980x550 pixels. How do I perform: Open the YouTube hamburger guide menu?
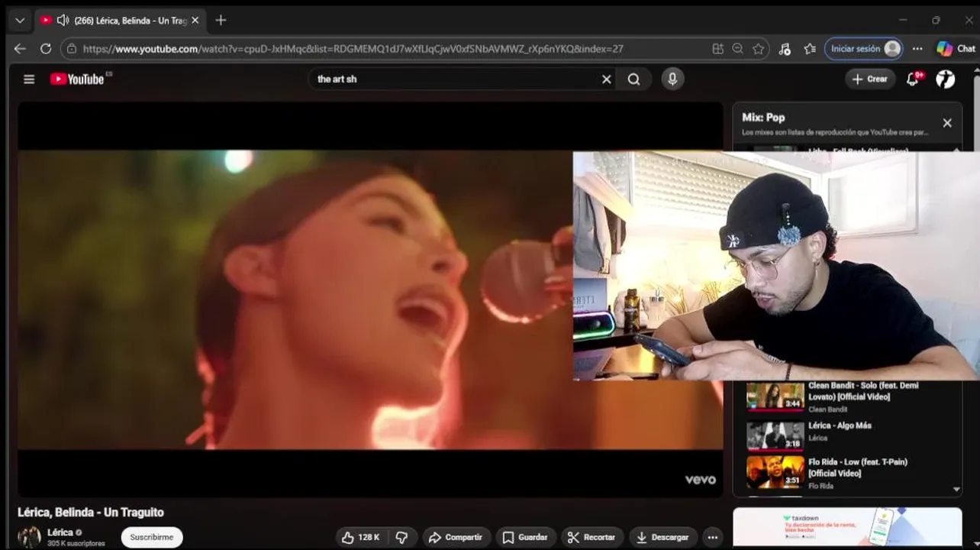tap(29, 79)
